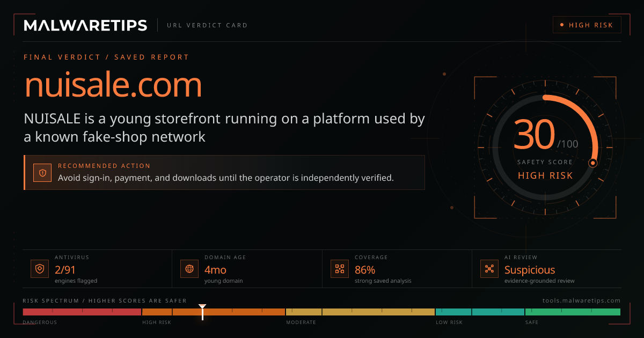Click the "SAFE" spectrum label
This screenshot has height=338, width=644.
pyautogui.click(x=532, y=322)
